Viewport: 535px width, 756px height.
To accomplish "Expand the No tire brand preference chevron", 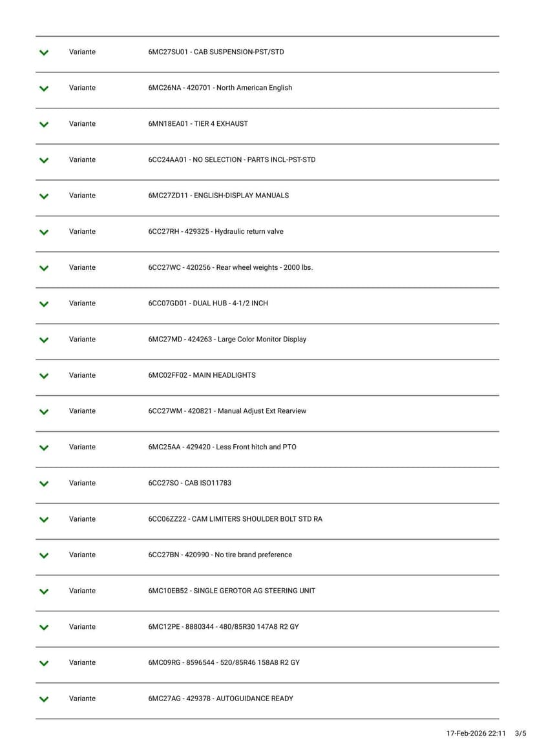I will [x=44, y=555].
